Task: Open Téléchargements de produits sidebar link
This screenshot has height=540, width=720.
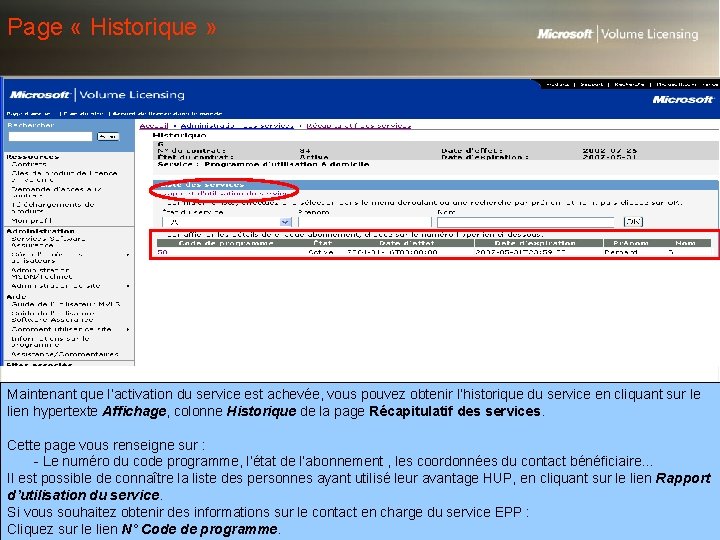Action: tap(52, 208)
